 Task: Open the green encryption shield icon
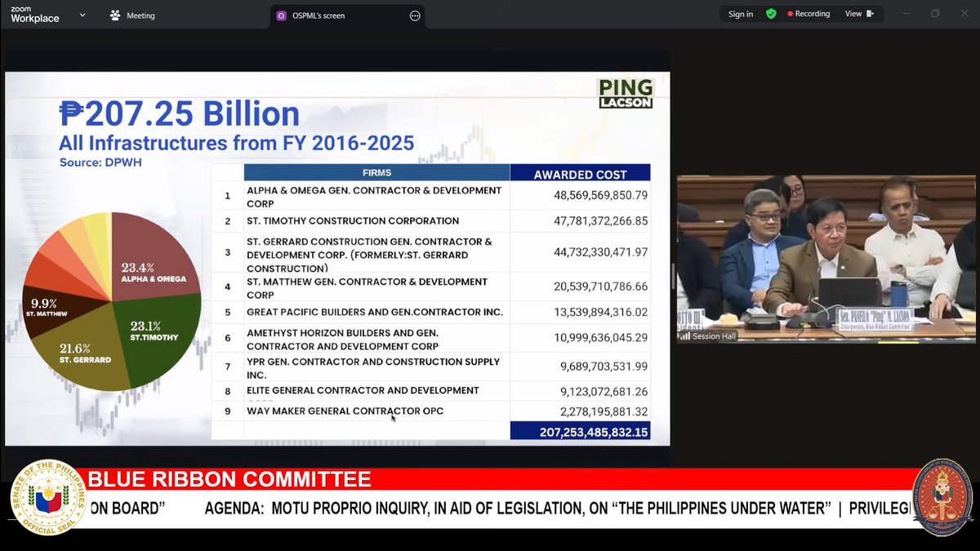(x=770, y=14)
